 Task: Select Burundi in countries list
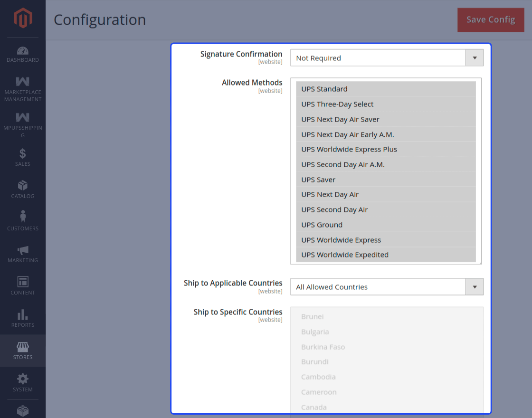[387, 361]
